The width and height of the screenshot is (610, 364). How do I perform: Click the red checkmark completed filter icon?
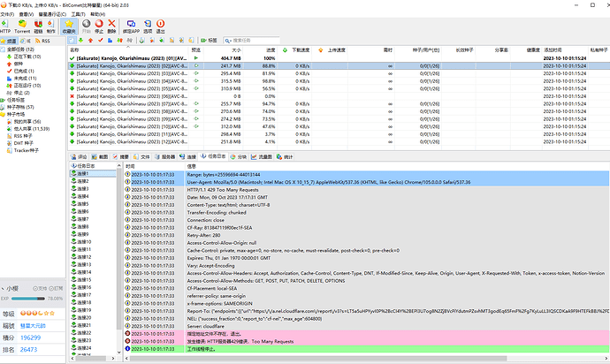101,41
